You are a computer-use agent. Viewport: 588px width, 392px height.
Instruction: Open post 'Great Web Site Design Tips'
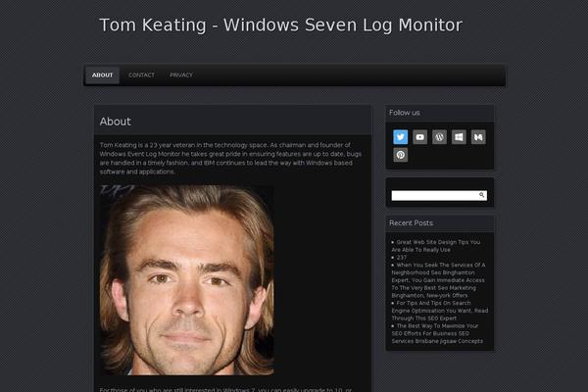(436, 246)
